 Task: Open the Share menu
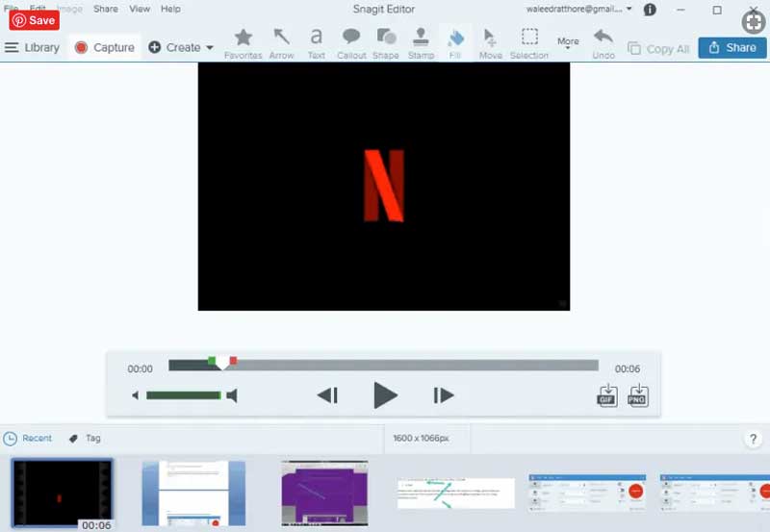106,9
